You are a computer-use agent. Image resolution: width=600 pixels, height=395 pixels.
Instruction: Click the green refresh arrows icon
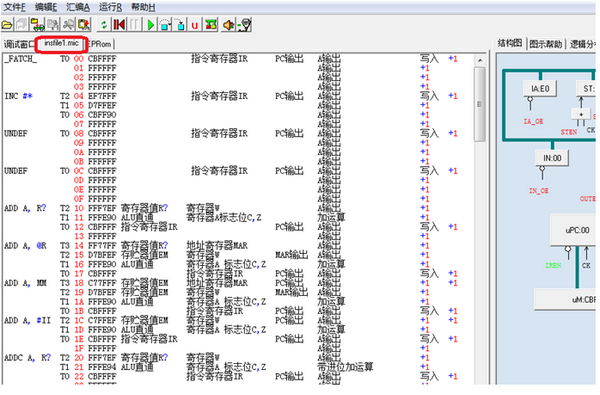tap(104, 25)
